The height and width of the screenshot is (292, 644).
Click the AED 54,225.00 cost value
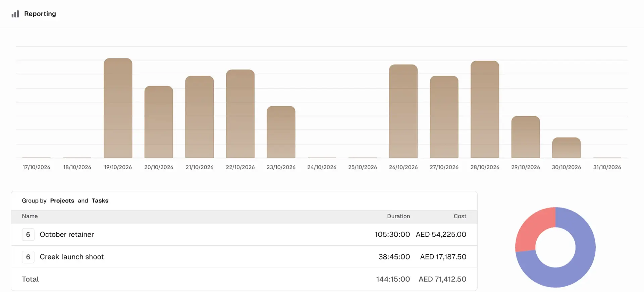tap(441, 234)
